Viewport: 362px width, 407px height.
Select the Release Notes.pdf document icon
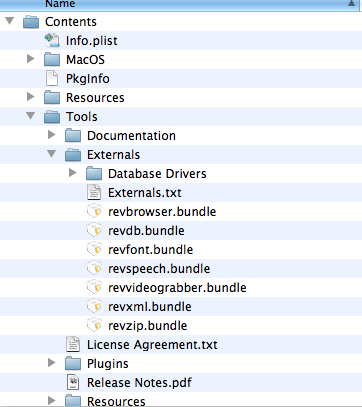(x=73, y=382)
